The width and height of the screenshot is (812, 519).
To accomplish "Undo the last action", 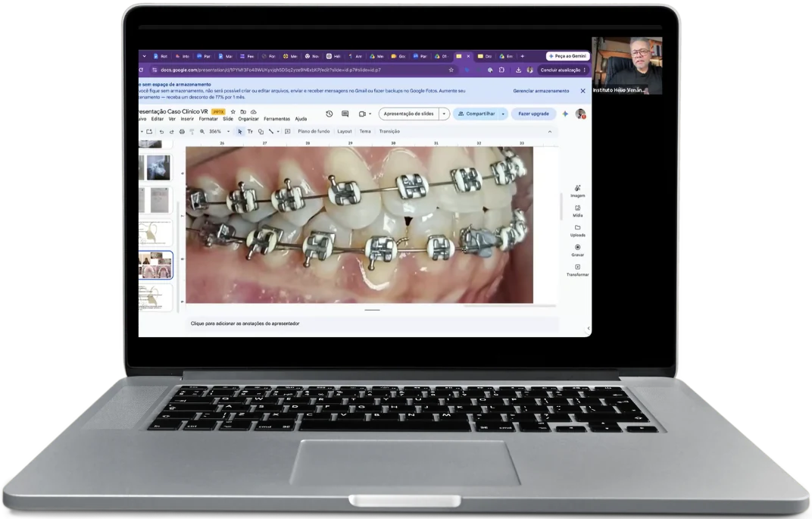I will click(161, 132).
